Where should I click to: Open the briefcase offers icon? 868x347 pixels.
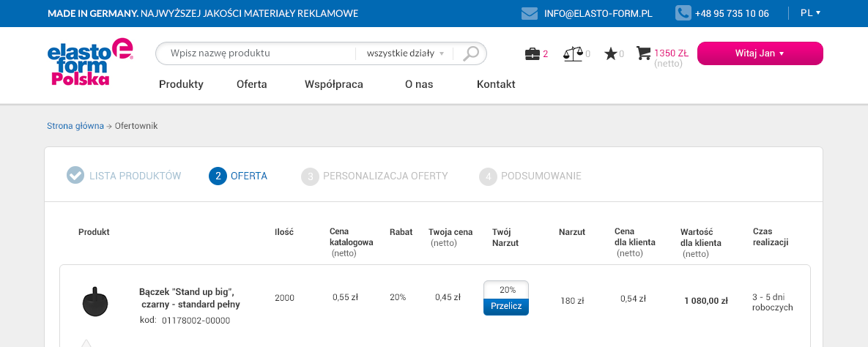532,53
